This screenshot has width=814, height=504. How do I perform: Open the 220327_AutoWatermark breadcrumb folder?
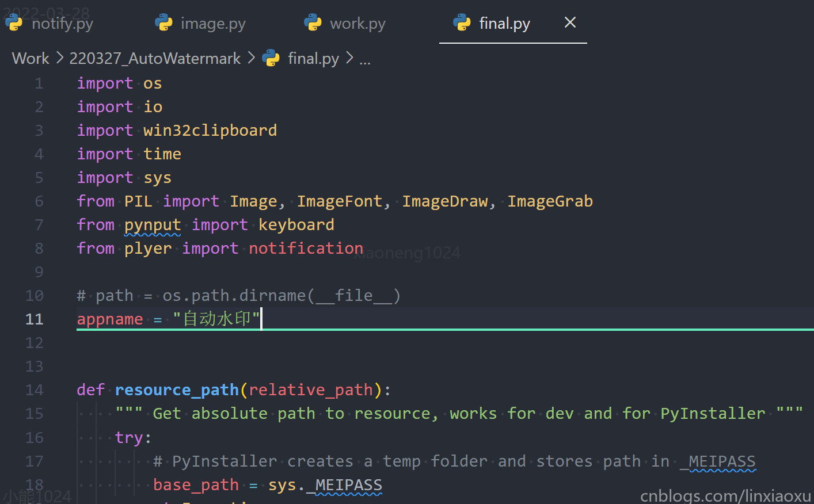point(155,58)
